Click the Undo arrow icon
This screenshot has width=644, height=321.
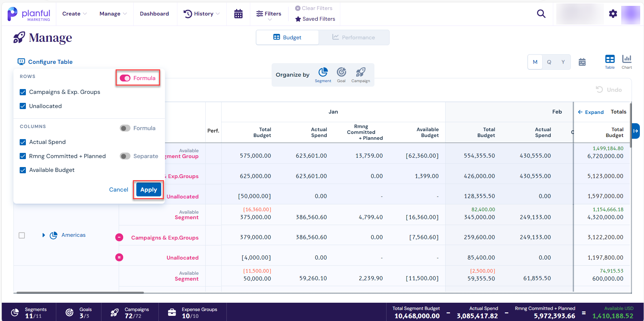point(599,90)
